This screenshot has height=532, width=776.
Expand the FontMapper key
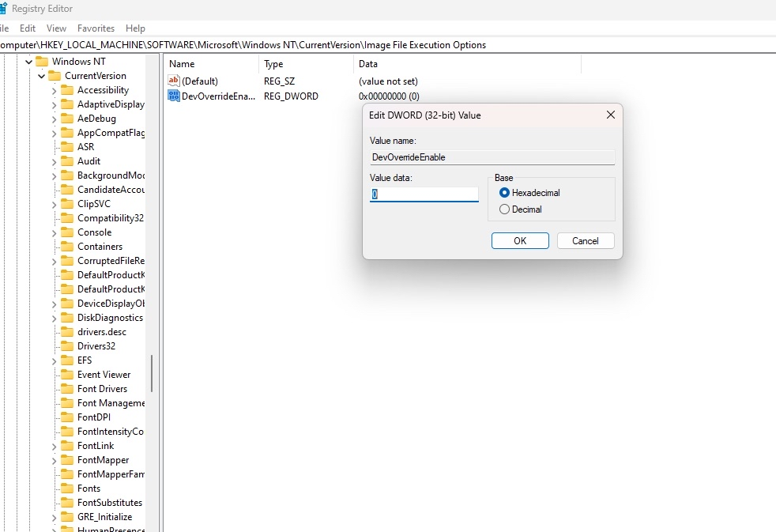coord(54,461)
